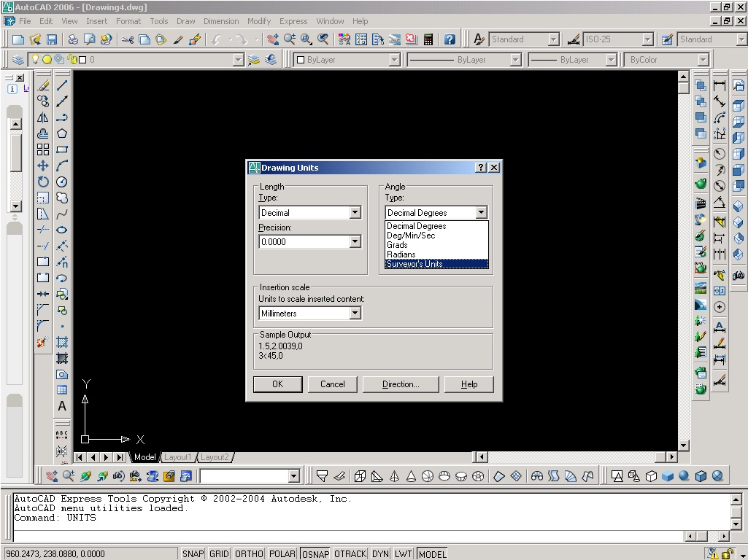Select Grads in the angle type list
The height and width of the screenshot is (560, 748).
tap(436, 244)
